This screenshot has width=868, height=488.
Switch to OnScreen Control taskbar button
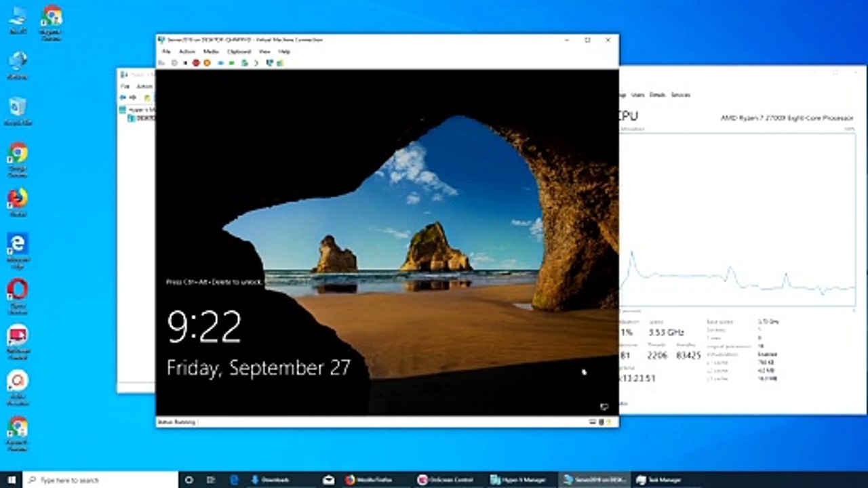click(x=448, y=480)
